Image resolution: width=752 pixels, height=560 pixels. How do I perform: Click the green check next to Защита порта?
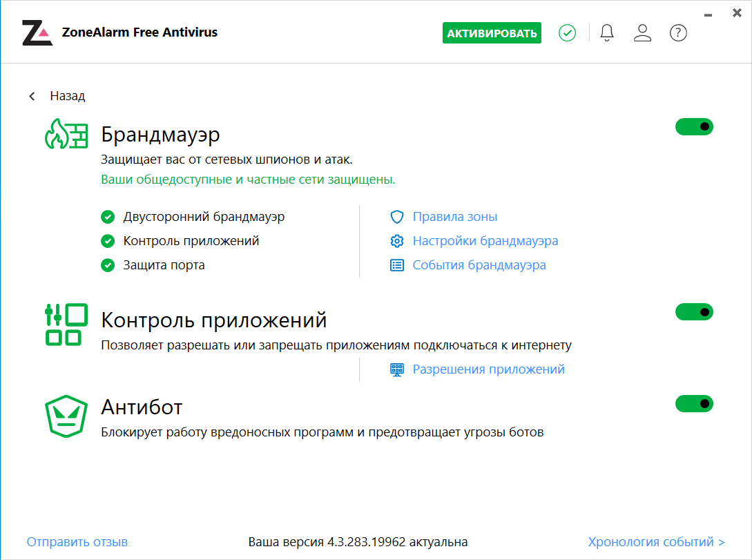(x=108, y=265)
